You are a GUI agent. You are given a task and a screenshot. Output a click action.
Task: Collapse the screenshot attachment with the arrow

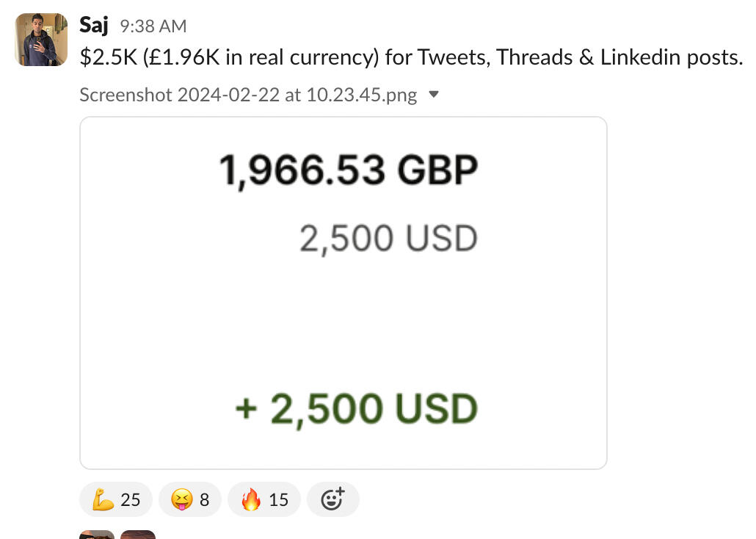coord(433,95)
